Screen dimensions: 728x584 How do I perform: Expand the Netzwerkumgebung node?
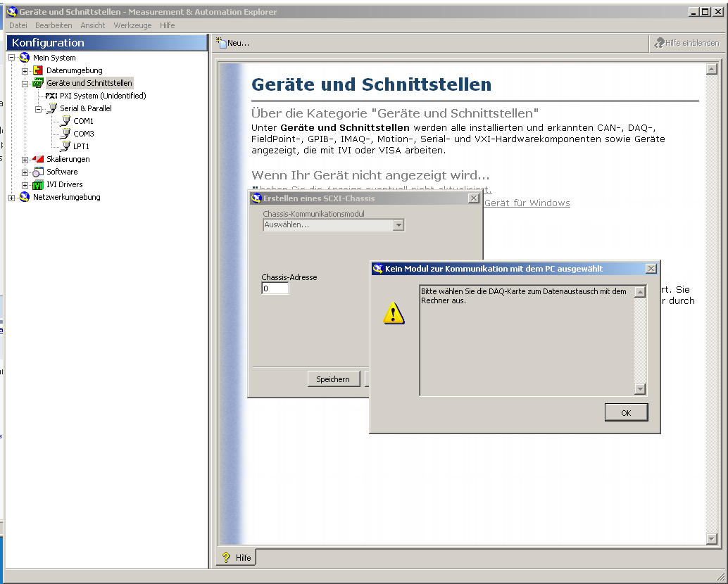pyautogui.click(x=11, y=198)
